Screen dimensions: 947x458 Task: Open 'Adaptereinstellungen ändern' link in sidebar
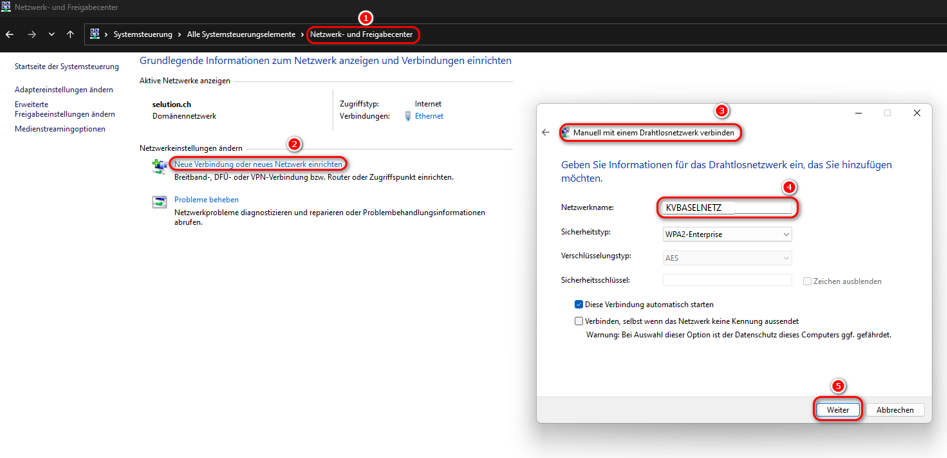[x=64, y=90]
